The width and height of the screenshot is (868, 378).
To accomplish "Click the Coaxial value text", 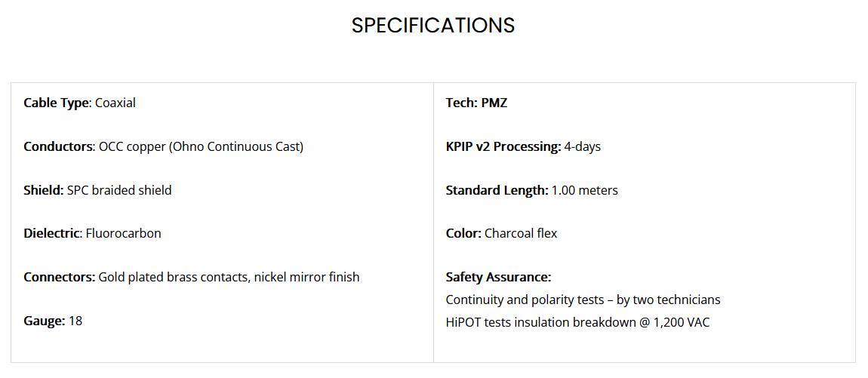I will tap(115, 103).
